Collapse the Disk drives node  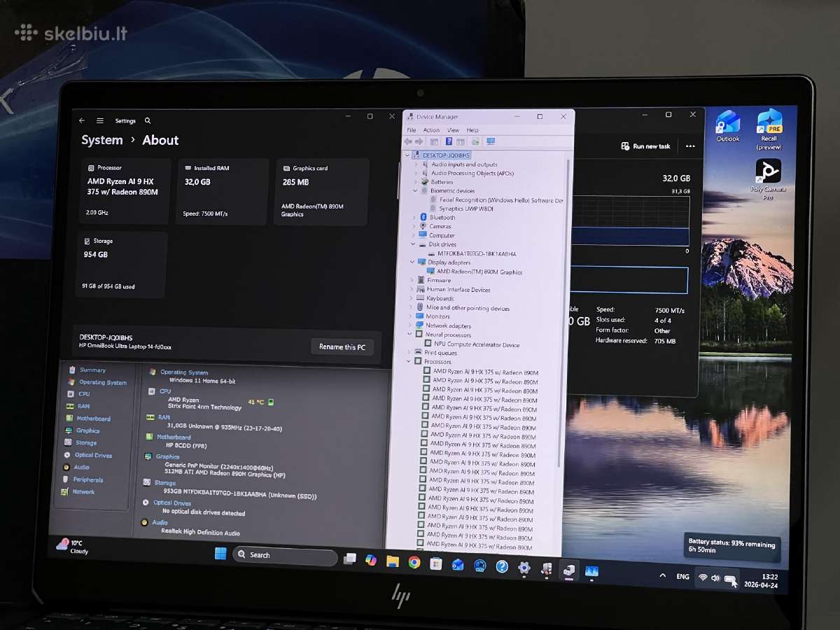point(414,244)
